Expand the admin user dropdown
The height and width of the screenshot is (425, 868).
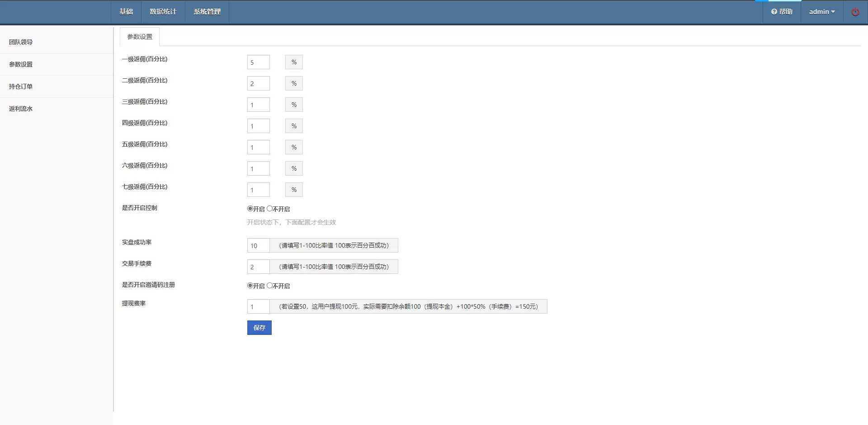point(821,12)
